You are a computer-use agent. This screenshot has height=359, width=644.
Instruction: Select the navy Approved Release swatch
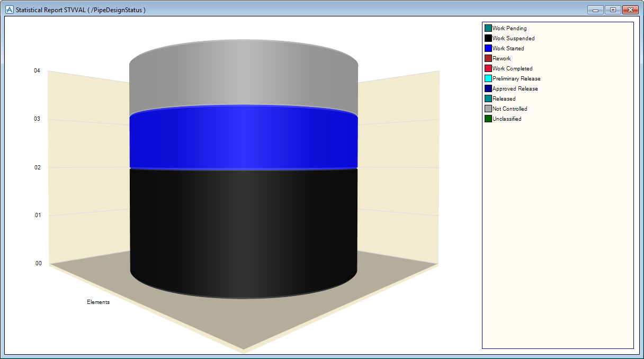[x=488, y=88]
